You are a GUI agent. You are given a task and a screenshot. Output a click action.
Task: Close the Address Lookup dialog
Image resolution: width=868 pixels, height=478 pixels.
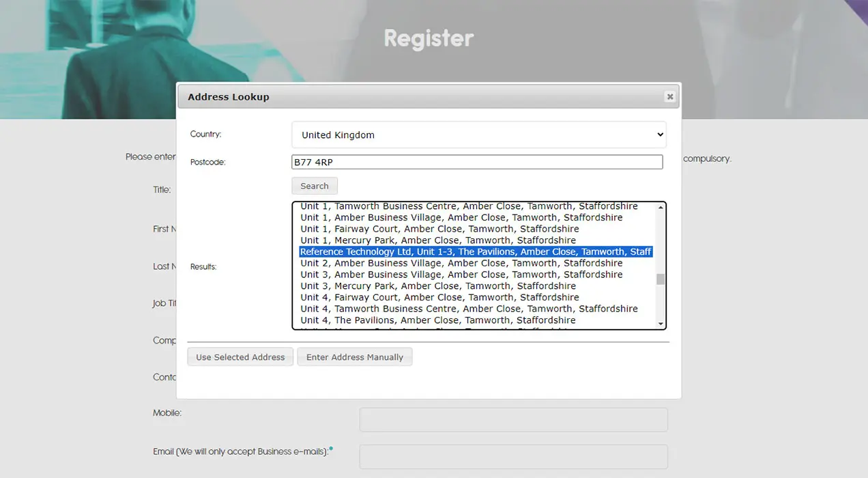click(669, 96)
